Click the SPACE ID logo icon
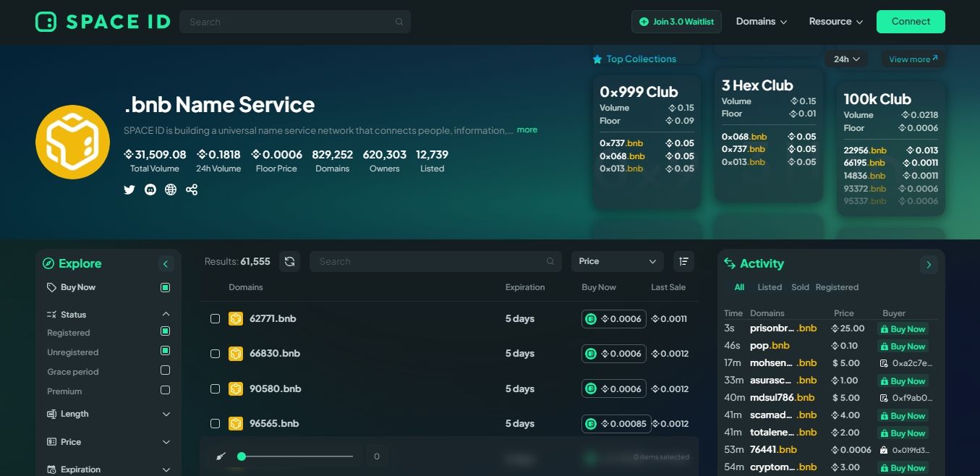The width and height of the screenshot is (980, 476). click(46, 22)
